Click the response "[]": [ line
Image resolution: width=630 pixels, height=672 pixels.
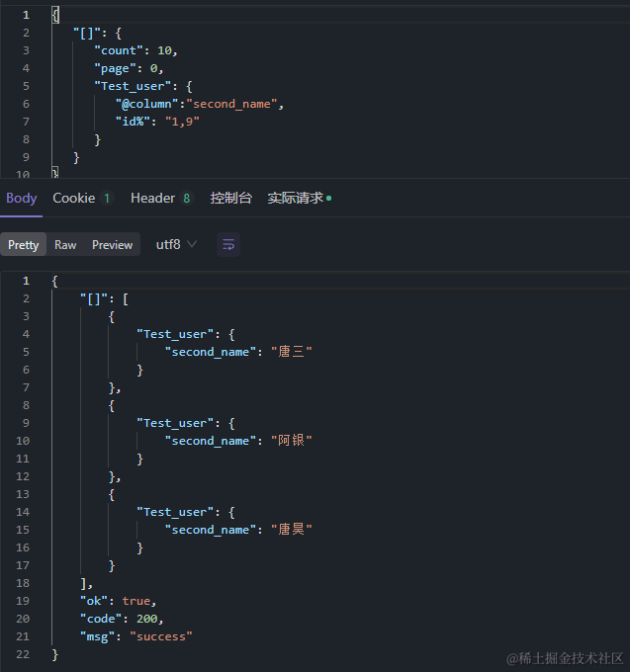click(105, 299)
